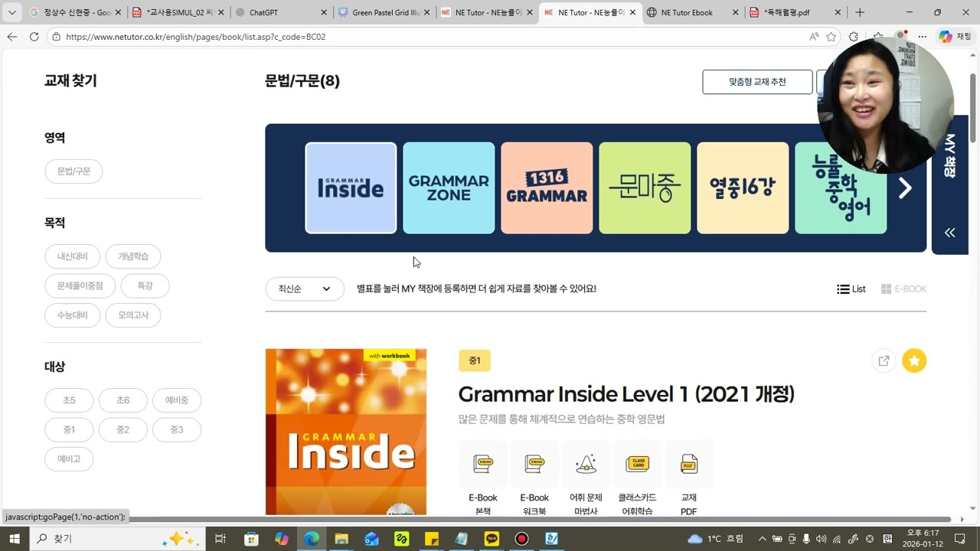Click the Windows Start button

pyautogui.click(x=14, y=539)
